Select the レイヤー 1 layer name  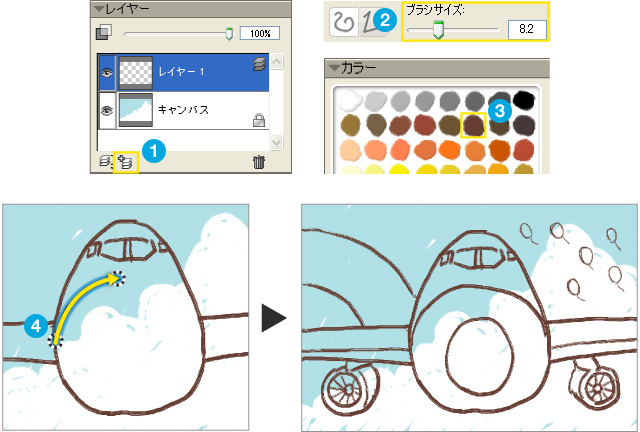181,72
